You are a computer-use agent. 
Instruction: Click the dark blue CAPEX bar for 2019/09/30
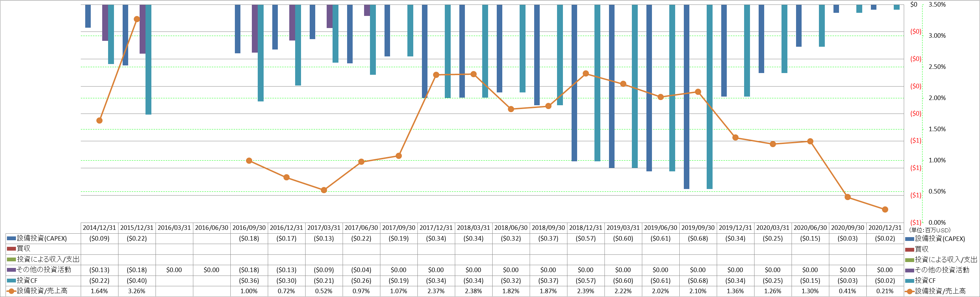[x=686, y=97]
